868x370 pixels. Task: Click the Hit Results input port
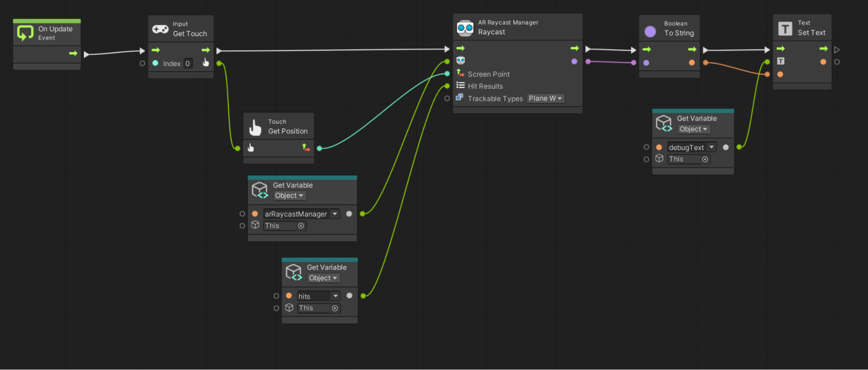point(447,86)
